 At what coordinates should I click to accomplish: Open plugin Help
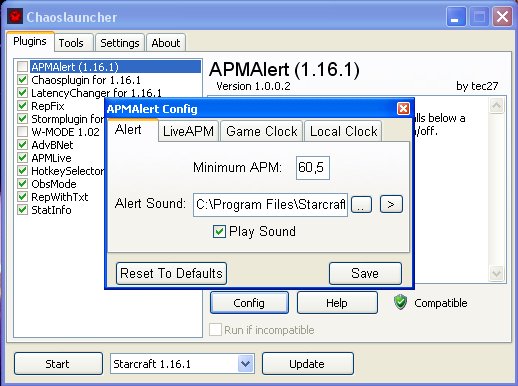(x=337, y=303)
